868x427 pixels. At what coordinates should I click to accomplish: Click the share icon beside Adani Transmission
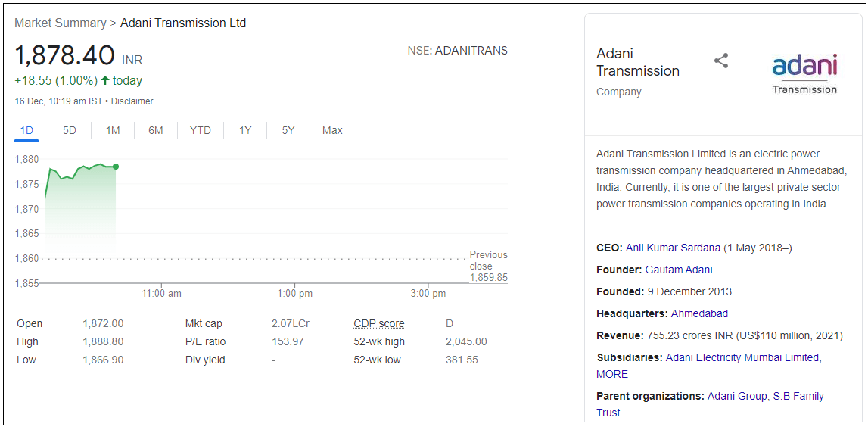(x=721, y=61)
